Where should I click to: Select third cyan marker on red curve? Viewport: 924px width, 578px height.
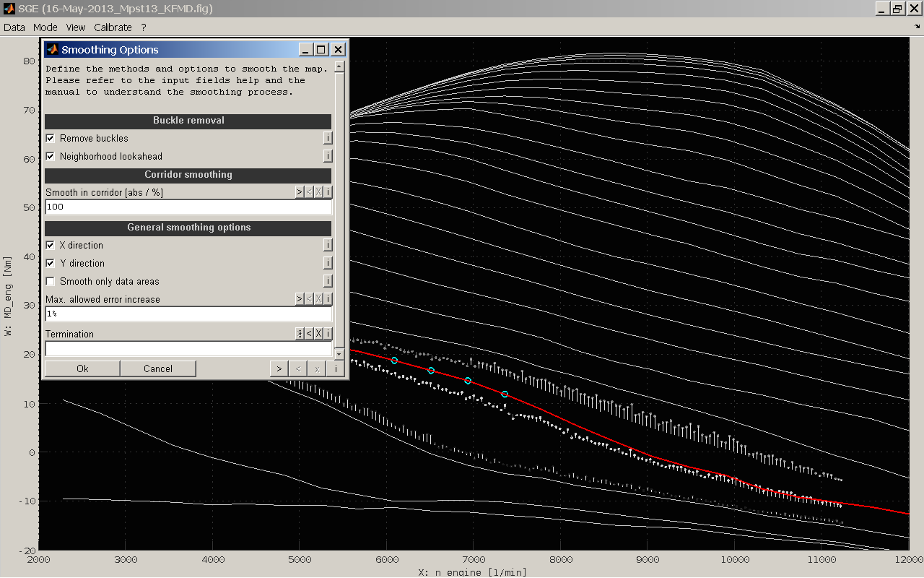(x=468, y=381)
